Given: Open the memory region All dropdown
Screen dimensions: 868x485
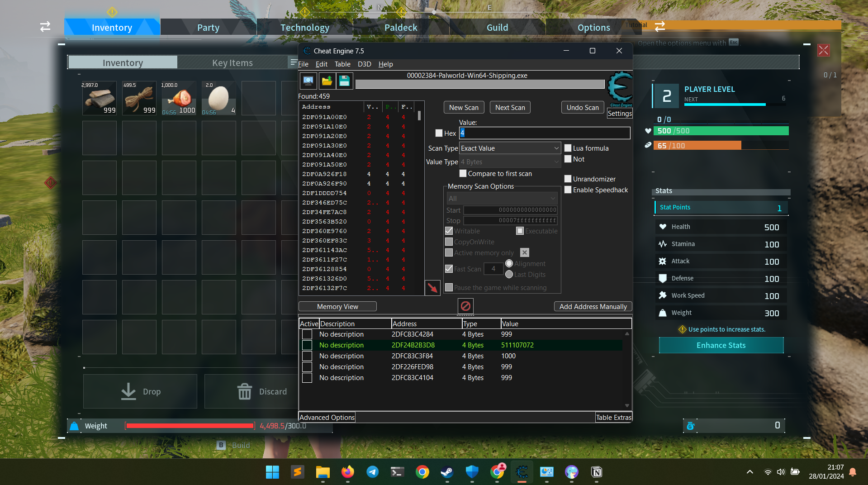Looking at the screenshot, I should click(502, 198).
